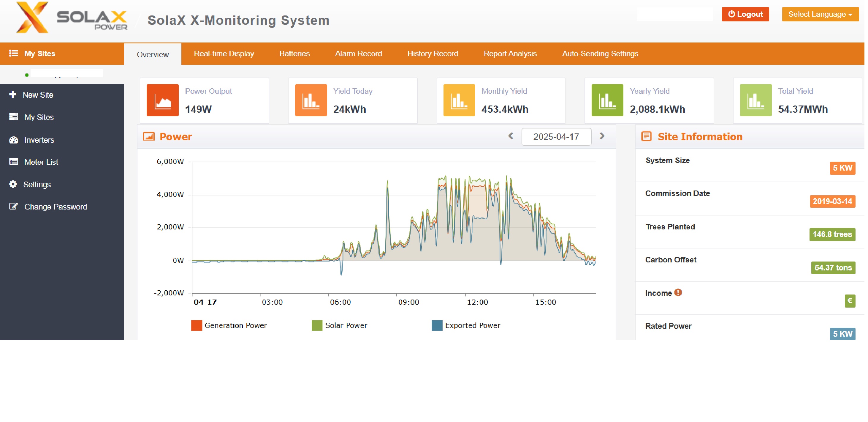The height and width of the screenshot is (422, 868).
Task: Click the Yearly Yield green chart icon
Action: (607, 100)
